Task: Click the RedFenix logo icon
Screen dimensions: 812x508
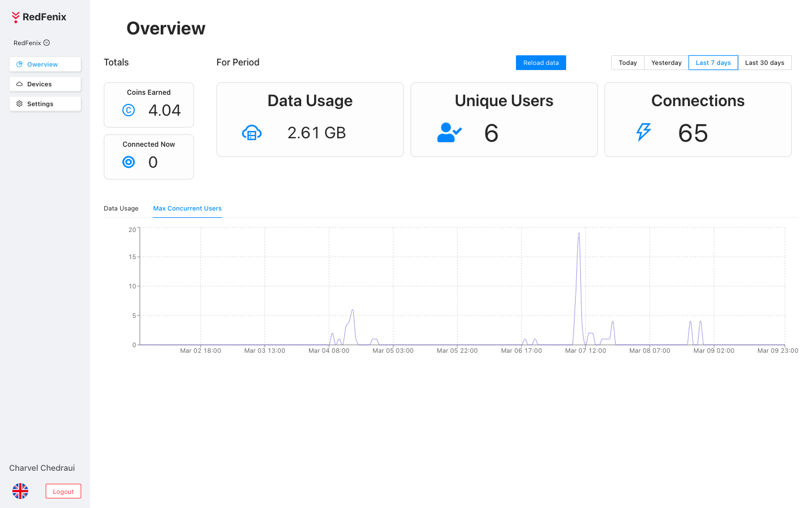Action: pyautogui.click(x=16, y=17)
